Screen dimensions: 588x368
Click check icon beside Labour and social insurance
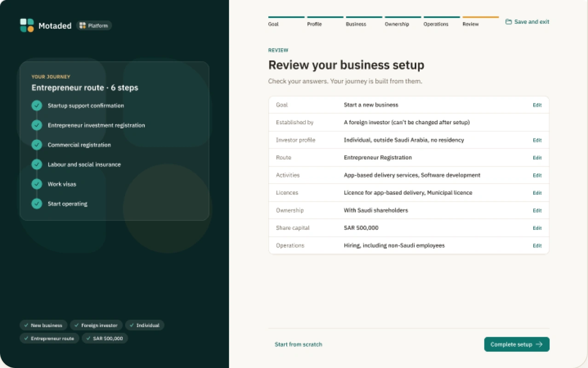[x=37, y=164]
